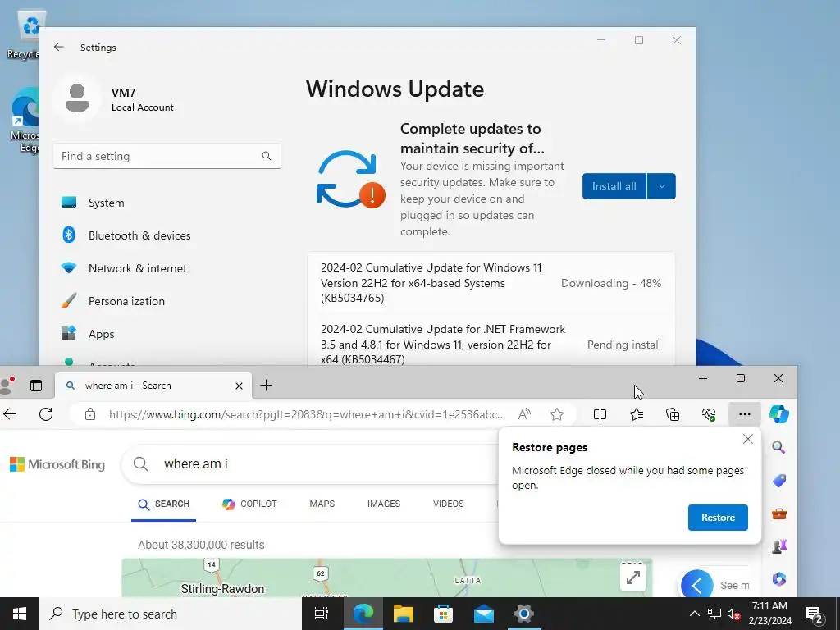This screenshot has width=840, height=630.
Task: Click Downloading - 48% status text
Action: click(x=610, y=283)
